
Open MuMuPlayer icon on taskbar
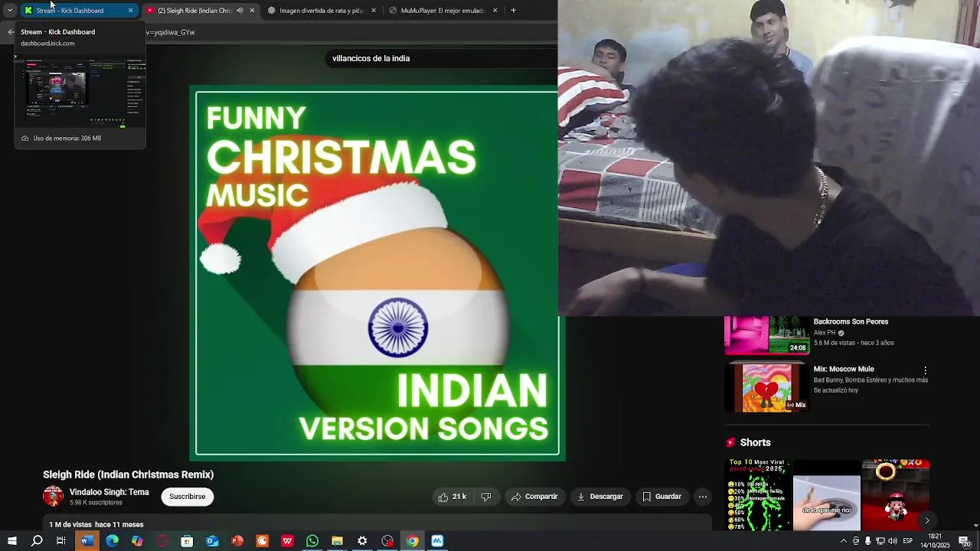pos(437,541)
